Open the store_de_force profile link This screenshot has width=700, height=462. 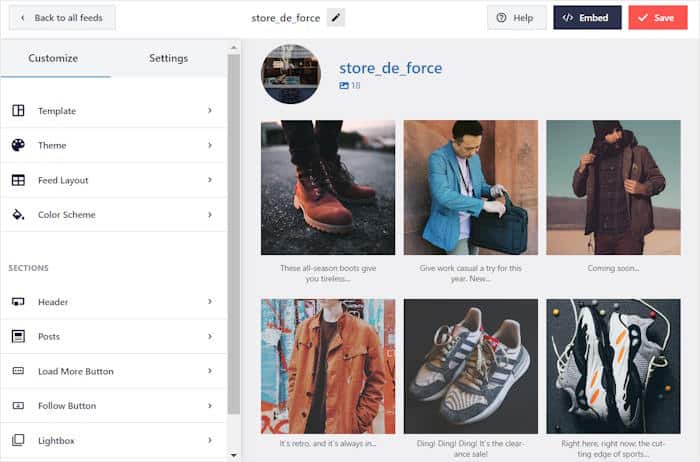click(390, 68)
